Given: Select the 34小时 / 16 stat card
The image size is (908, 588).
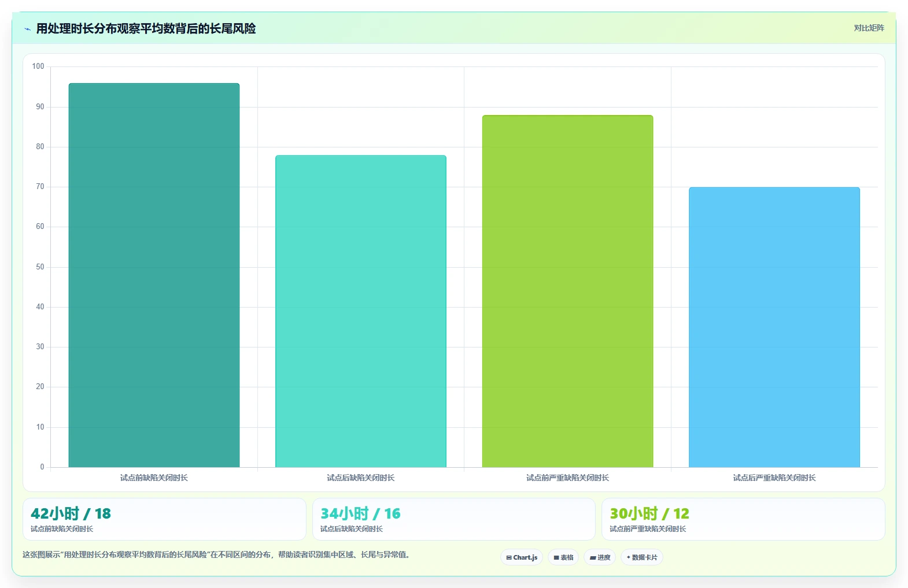Looking at the screenshot, I should 454,519.
